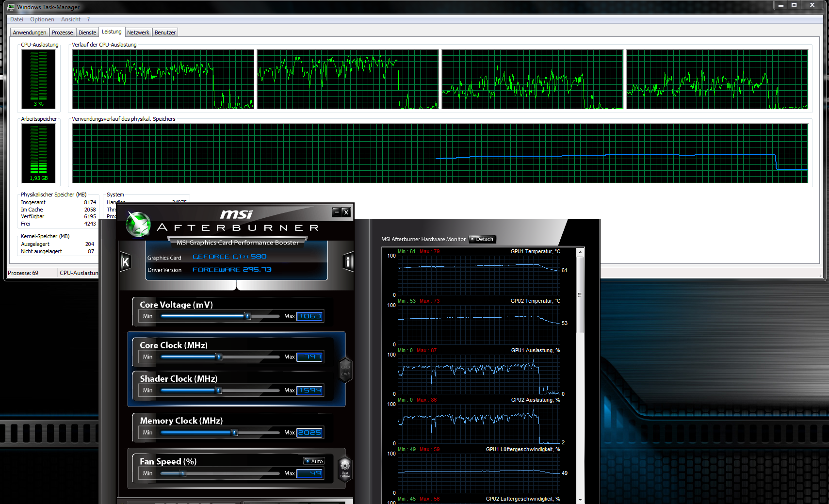Image resolution: width=829 pixels, height=504 pixels.
Task: Click the Fan Speed slider handle
Action: tap(183, 473)
